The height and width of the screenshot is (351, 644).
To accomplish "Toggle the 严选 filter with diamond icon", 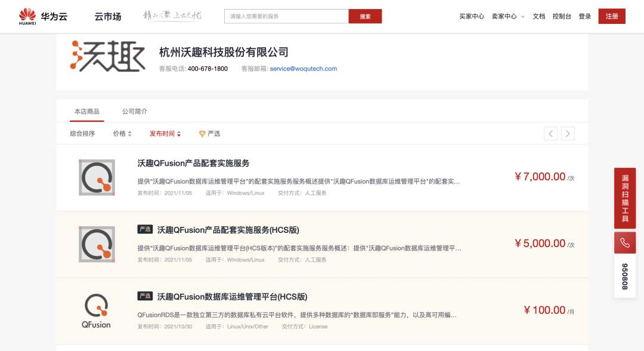I will pos(209,134).
